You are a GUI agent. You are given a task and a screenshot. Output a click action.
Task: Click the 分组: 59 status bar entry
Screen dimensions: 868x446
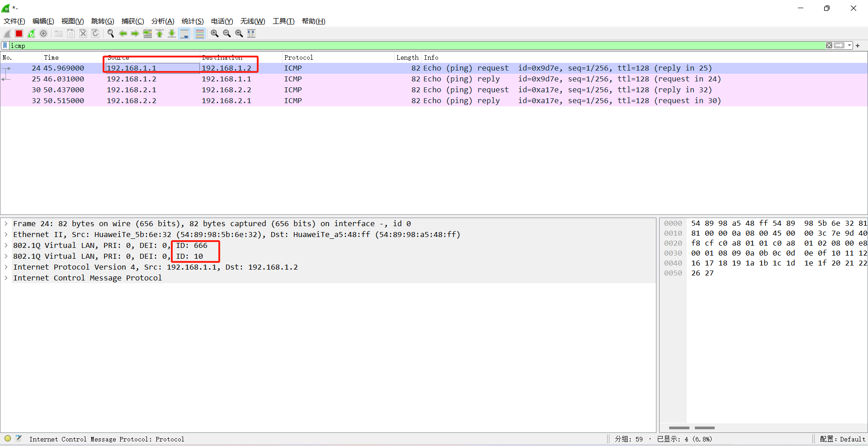[x=628, y=439]
